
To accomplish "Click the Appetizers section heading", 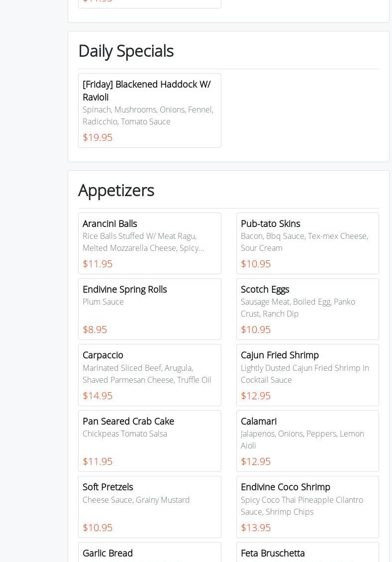I will [x=116, y=190].
